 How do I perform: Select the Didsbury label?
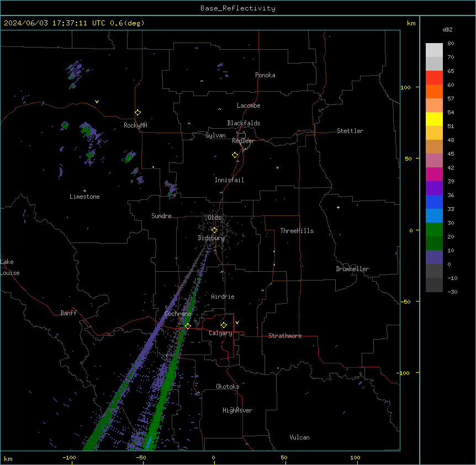click(x=211, y=238)
